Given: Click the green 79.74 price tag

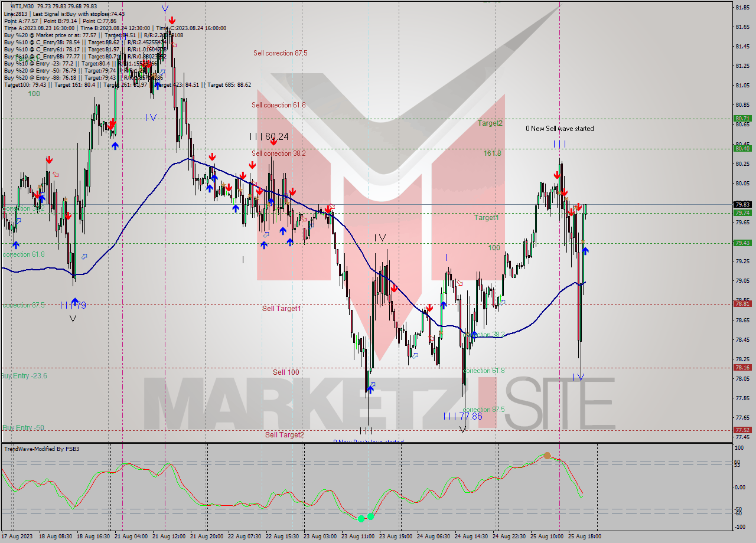Looking at the screenshot, I should point(742,212).
